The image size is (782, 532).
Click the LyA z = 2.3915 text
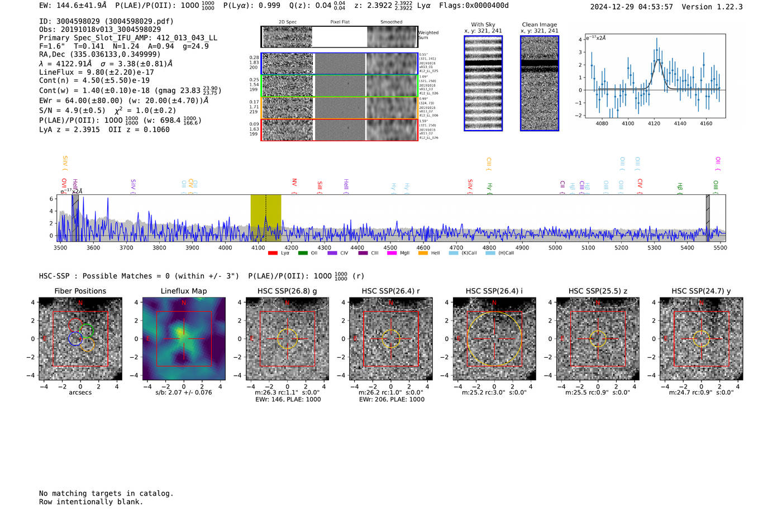[x=69, y=130]
